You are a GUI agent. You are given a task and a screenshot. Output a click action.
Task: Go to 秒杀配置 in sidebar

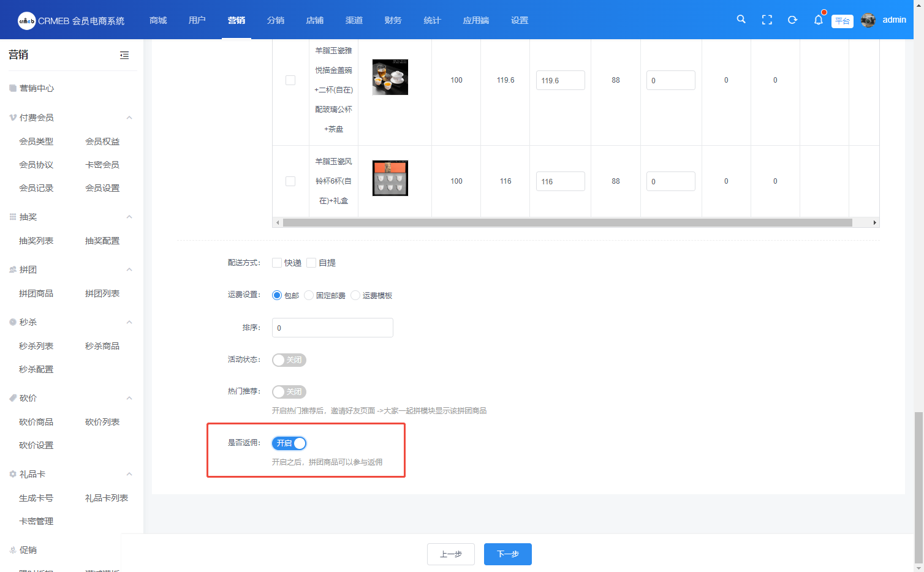point(36,369)
